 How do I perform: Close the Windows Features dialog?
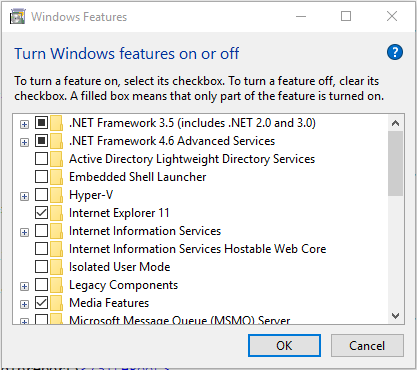coord(392,16)
